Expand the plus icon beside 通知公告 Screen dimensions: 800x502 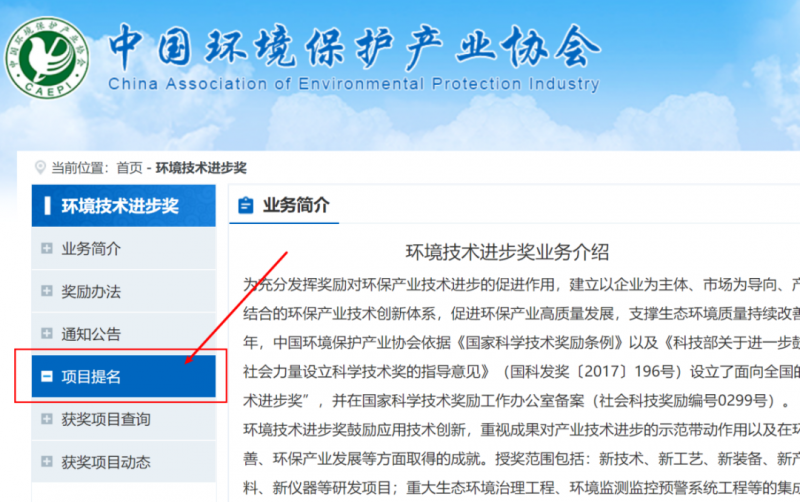[x=47, y=333]
